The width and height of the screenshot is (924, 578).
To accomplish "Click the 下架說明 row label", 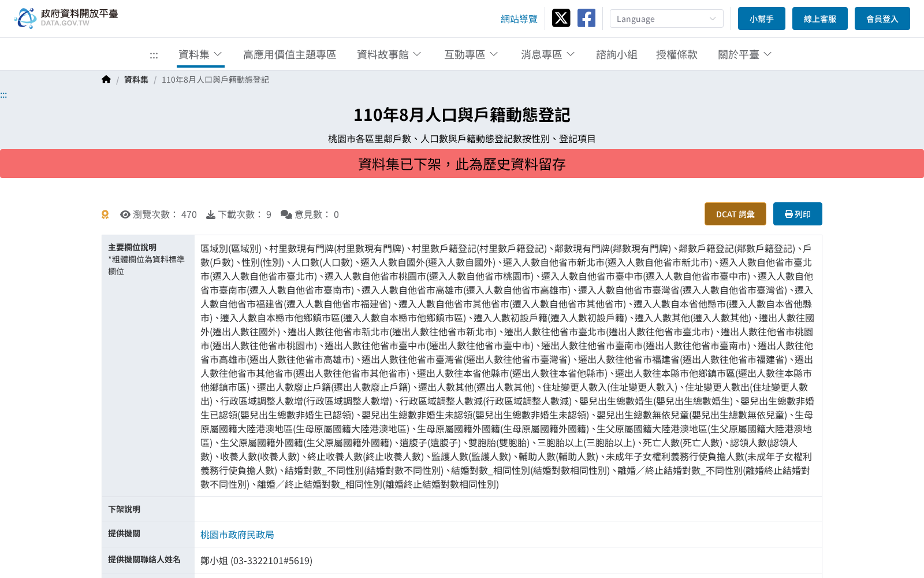I will pyautogui.click(x=124, y=509).
